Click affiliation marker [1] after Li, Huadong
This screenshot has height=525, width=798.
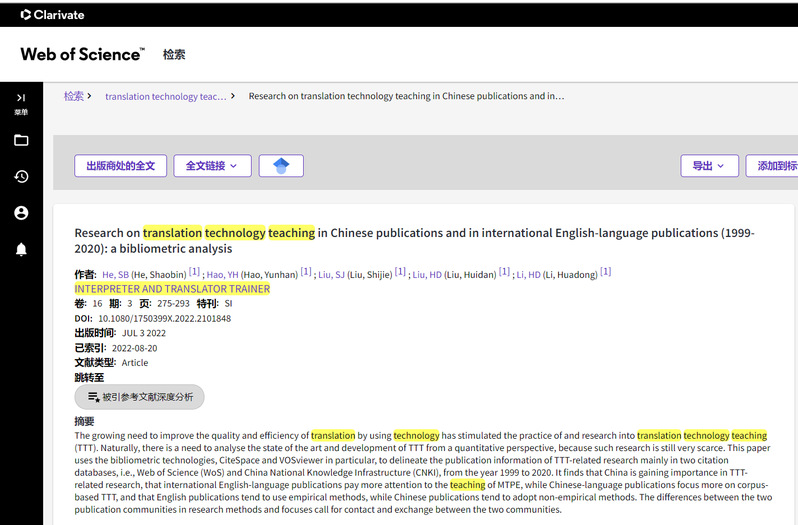[x=605, y=272]
